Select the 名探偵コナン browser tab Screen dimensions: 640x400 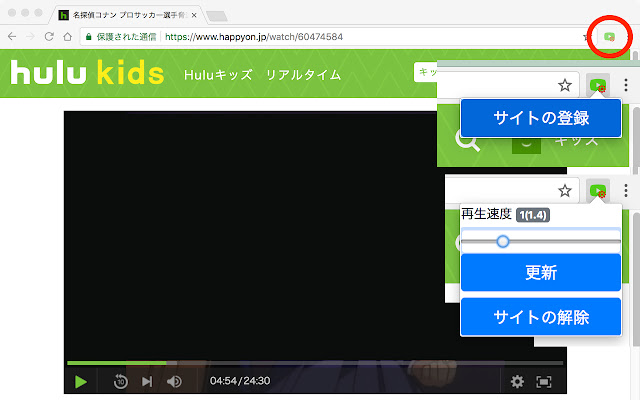[127, 15]
